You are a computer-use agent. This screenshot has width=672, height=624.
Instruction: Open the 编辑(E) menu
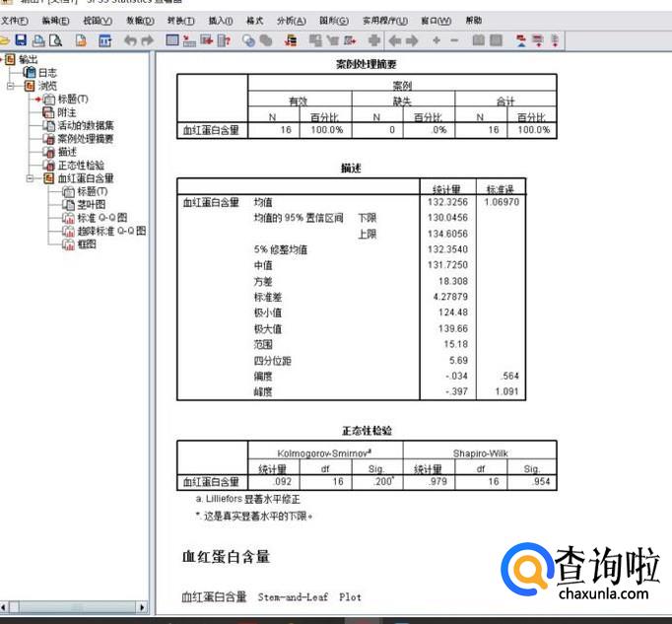click(x=56, y=21)
